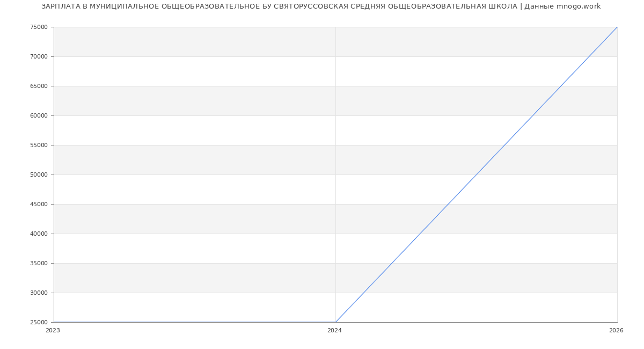Click the line's 2024 data point

click(x=335, y=322)
